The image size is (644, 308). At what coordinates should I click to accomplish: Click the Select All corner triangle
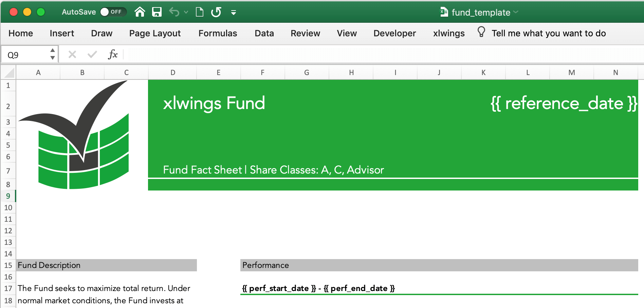point(9,73)
